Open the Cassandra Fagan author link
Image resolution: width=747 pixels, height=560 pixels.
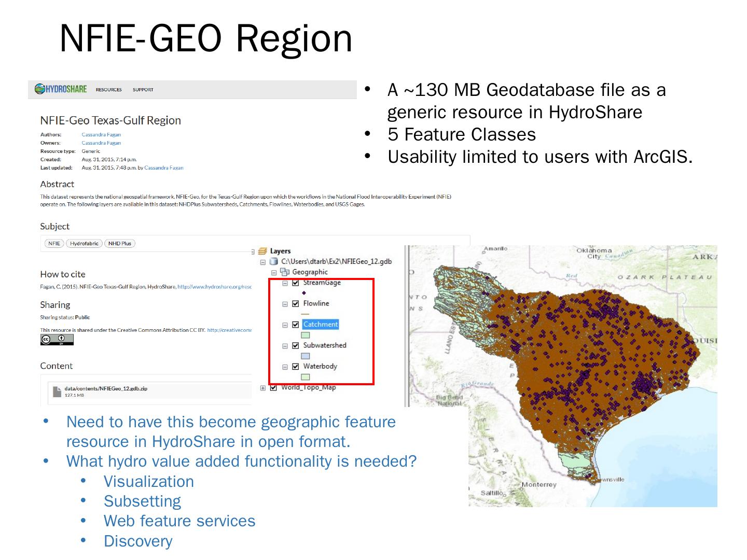101,135
